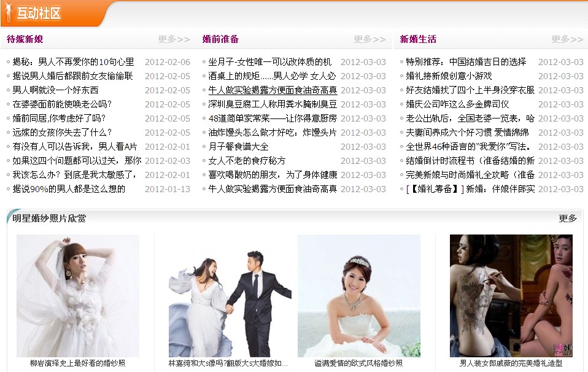
Task: Open article 男人啊就没一个好东西
Action: [x=55, y=90]
